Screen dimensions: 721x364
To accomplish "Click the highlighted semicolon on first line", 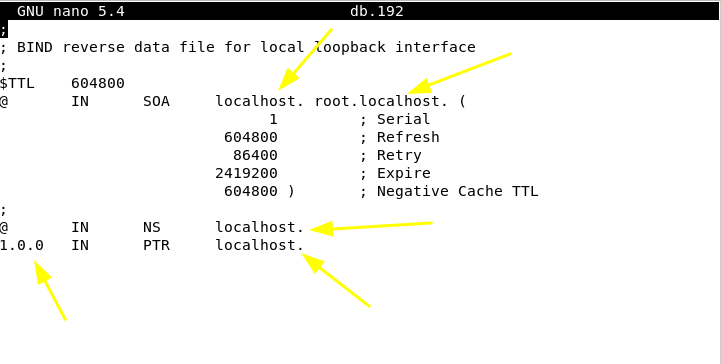I will (x=4, y=29).
